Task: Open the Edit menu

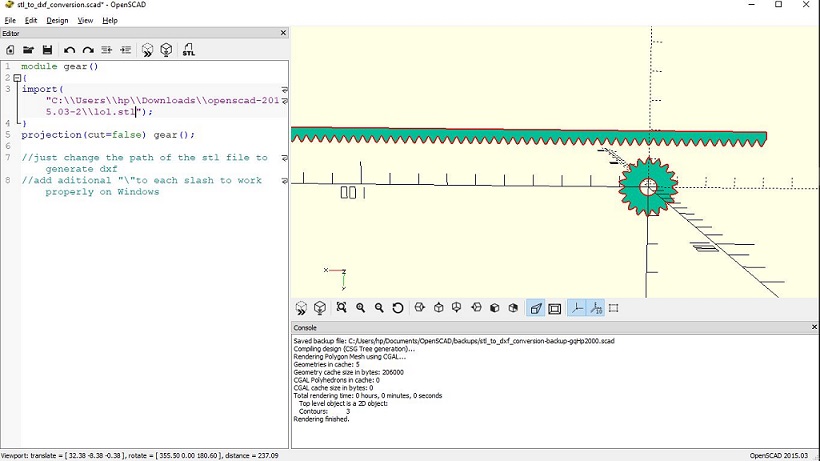Action: pos(31,20)
